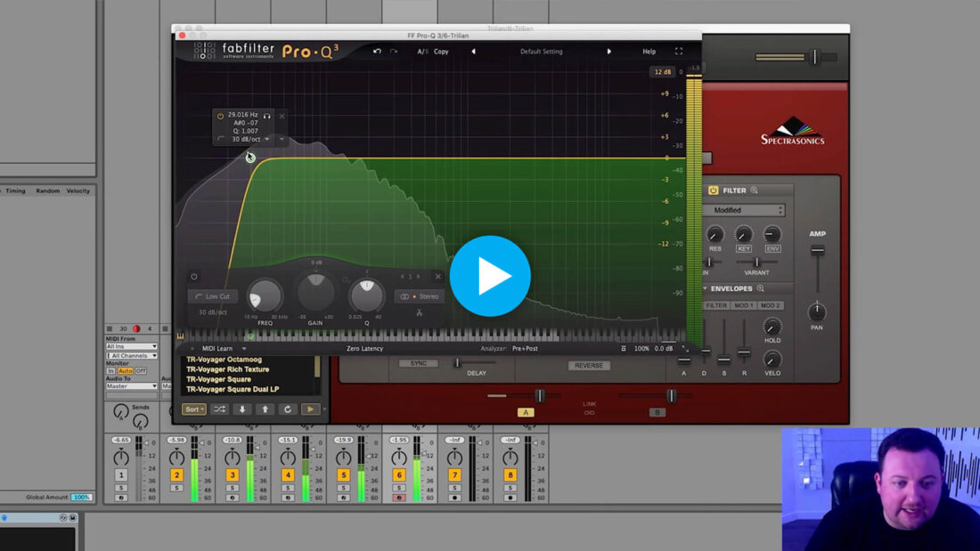Refresh the Trilian patch browser
This screenshot has height=551, width=980.
pos(288,409)
